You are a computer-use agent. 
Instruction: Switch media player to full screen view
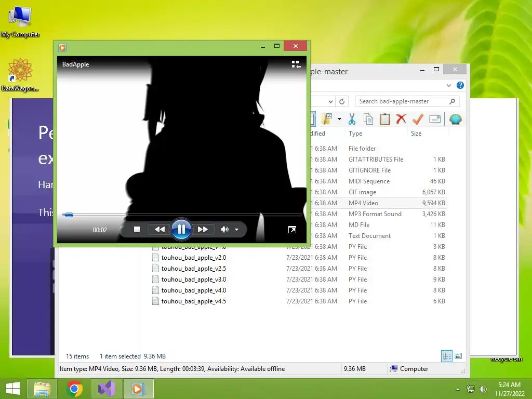pos(292,230)
